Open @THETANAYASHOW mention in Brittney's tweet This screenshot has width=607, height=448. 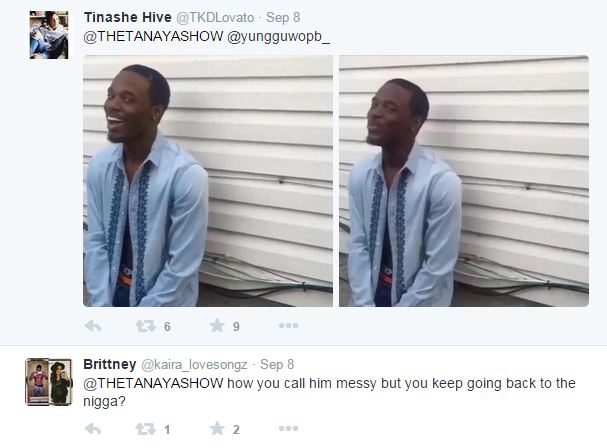153,383
